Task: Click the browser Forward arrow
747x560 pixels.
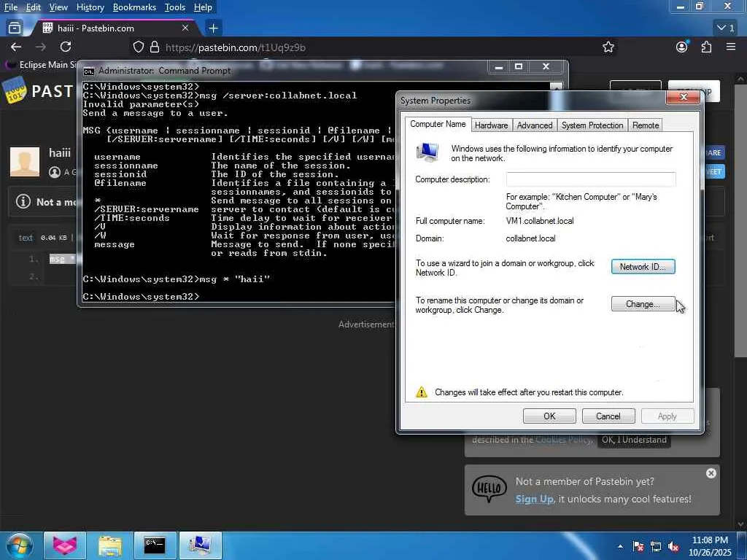Action: click(41, 47)
